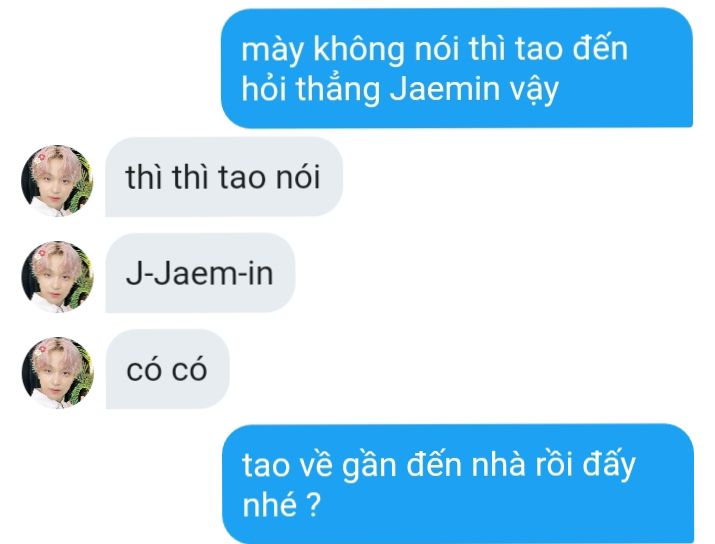Select the "có có" gray message bubble
The image size is (715, 544).
167,369
